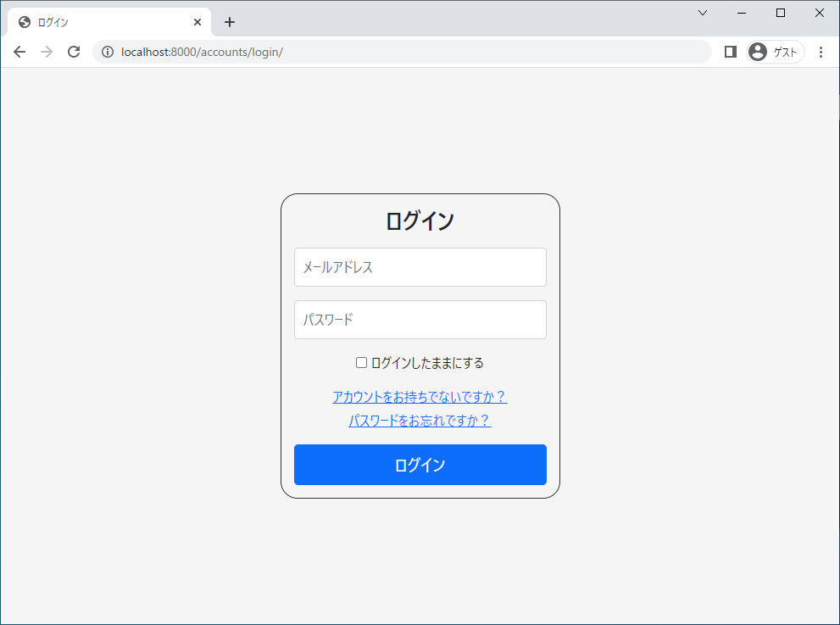
Task: Open a new browser tab
Action: pyautogui.click(x=229, y=21)
